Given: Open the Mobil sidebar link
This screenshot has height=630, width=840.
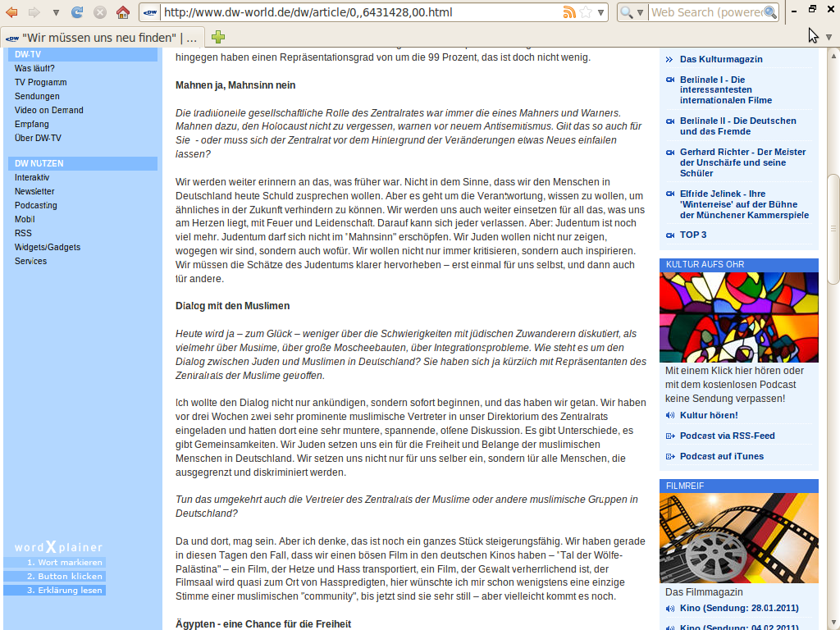Looking at the screenshot, I should coord(25,220).
